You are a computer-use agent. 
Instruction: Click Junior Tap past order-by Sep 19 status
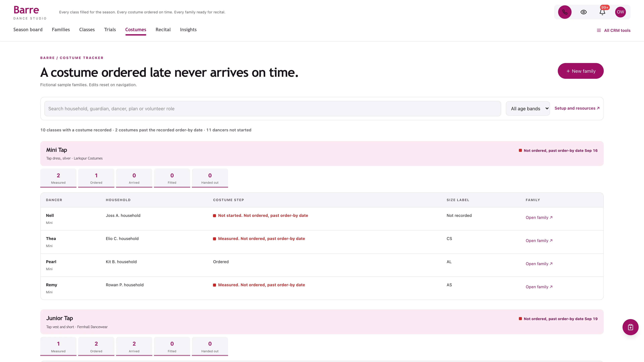(x=558, y=319)
